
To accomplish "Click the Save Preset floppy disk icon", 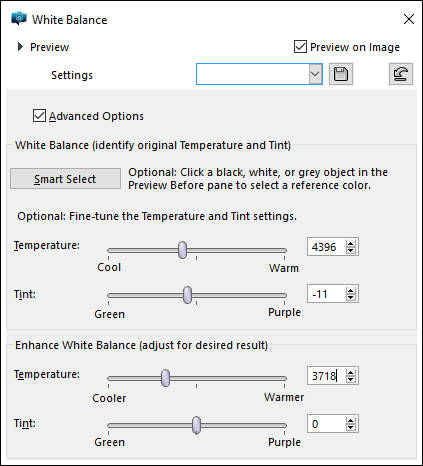I will tap(341, 74).
